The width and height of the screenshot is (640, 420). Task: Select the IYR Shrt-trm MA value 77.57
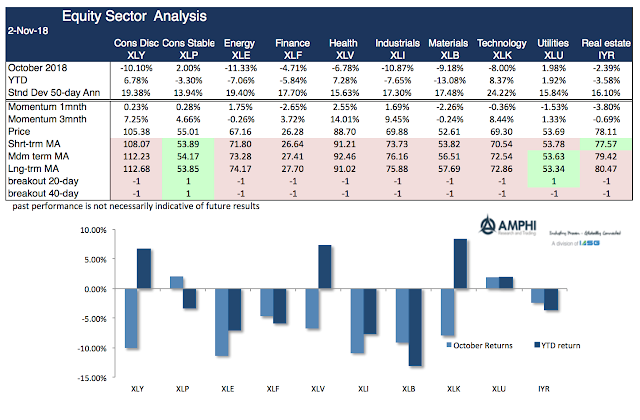click(x=604, y=142)
